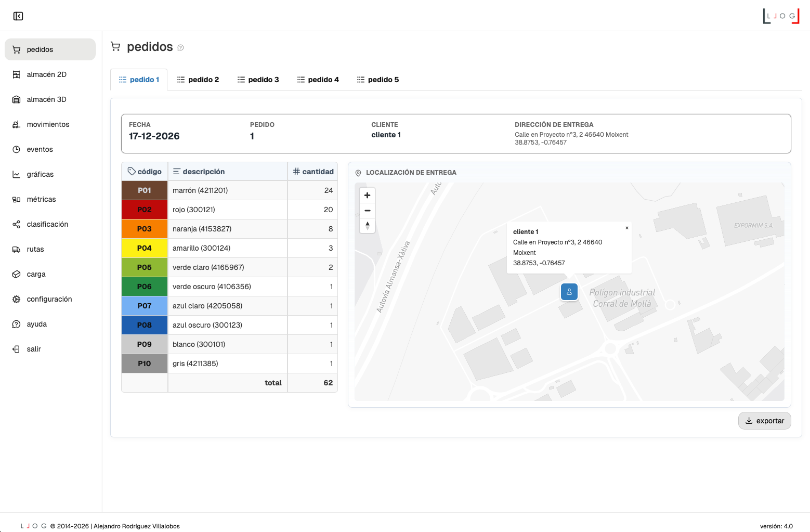Switch to the pedido 5 tab
The image size is (810, 532).
click(378, 80)
